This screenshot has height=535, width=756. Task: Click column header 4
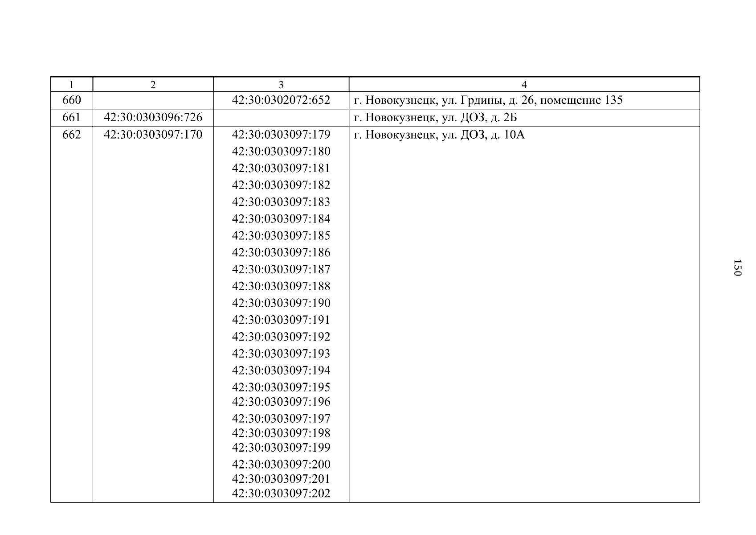pos(524,85)
